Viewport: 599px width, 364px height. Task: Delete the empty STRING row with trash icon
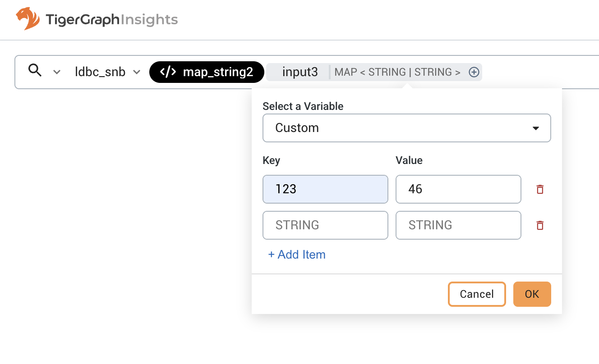(x=540, y=225)
